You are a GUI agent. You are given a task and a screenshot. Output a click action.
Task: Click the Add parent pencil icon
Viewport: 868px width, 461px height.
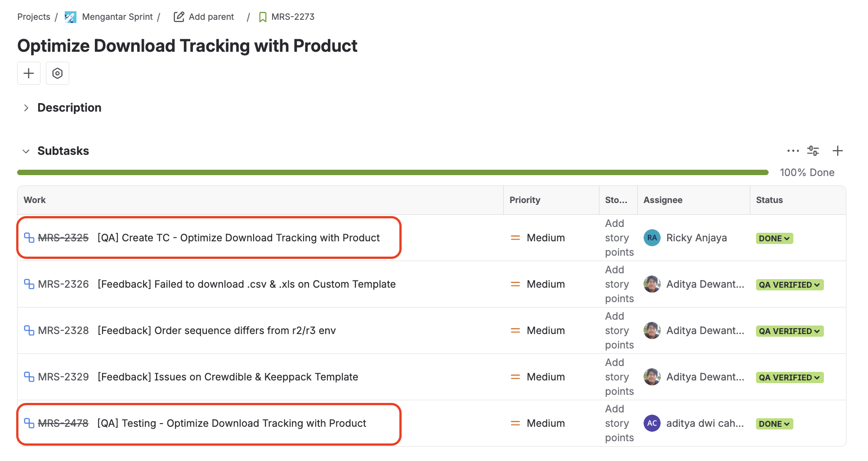tap(179, 17)
